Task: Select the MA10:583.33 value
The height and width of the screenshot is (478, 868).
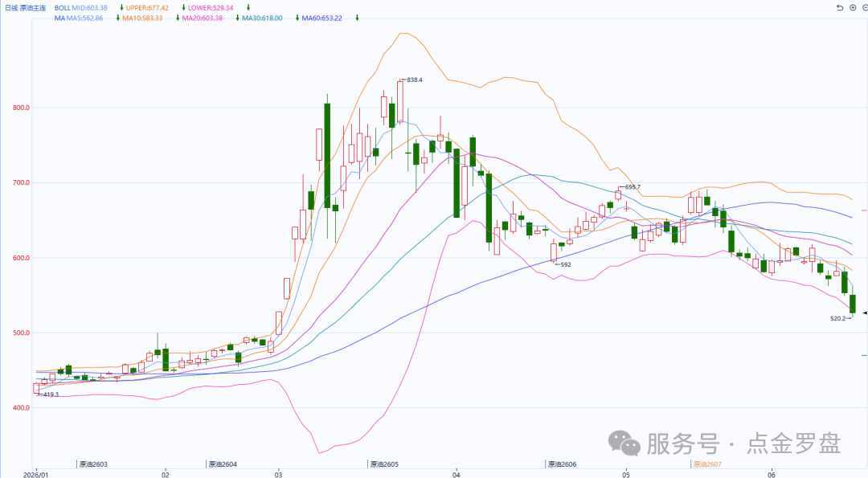Action: click(143, 18)
